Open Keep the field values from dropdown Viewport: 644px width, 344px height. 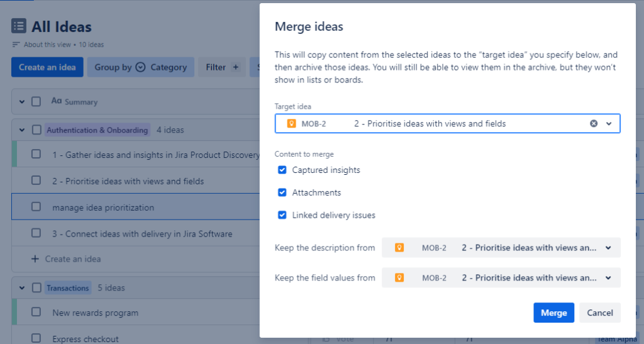[x=501, y=277]
